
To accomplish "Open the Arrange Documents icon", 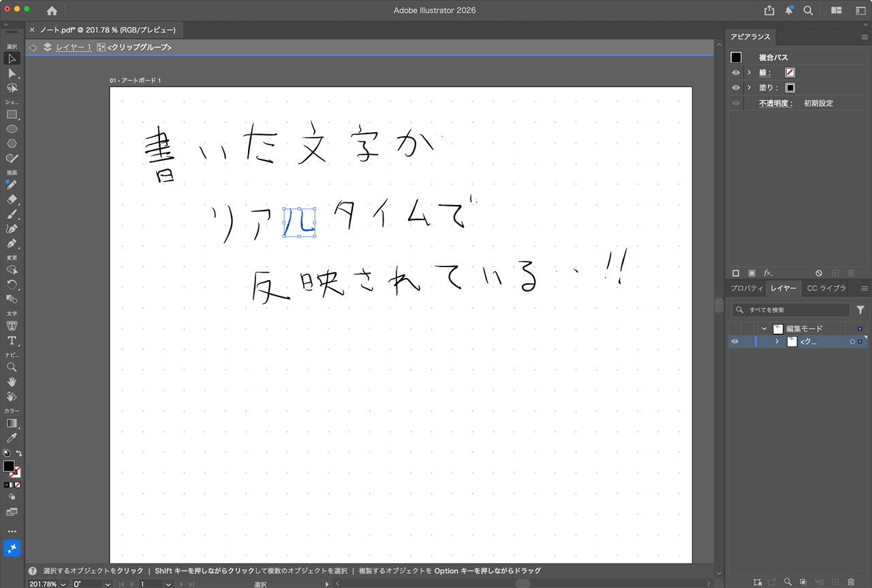I will pyautogui.click(x=837, y=10).
